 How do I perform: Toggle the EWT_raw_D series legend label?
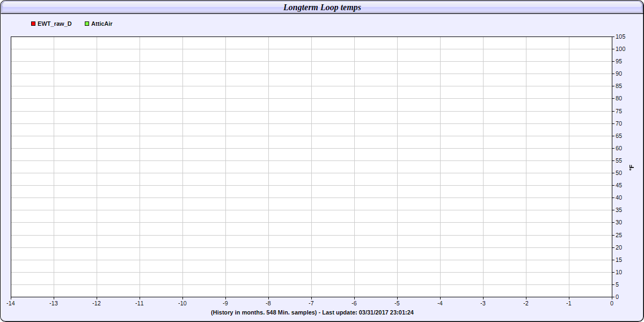click(x=54, y=24)
